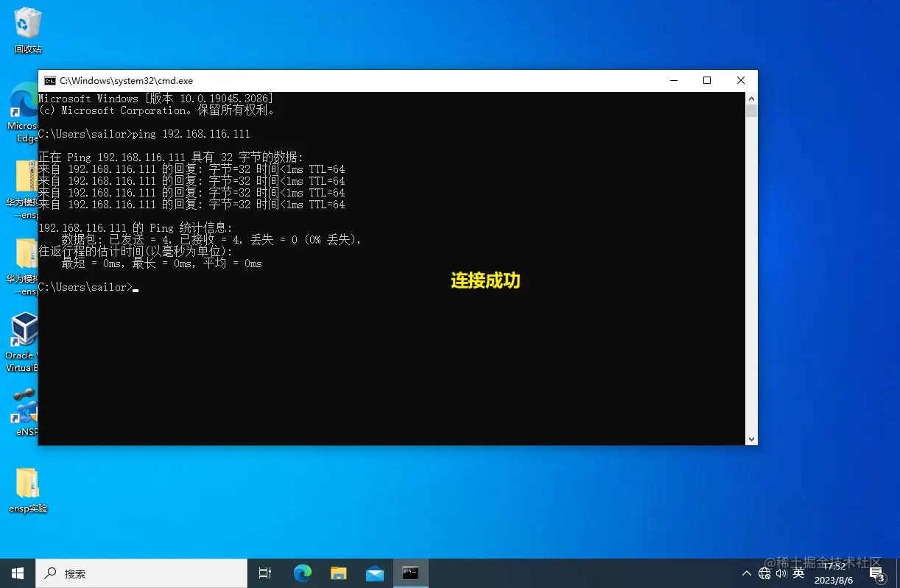Click the 最短 = 0ms statistics line
The width and height of the screenshot is (900, 588).
point(161,263)
